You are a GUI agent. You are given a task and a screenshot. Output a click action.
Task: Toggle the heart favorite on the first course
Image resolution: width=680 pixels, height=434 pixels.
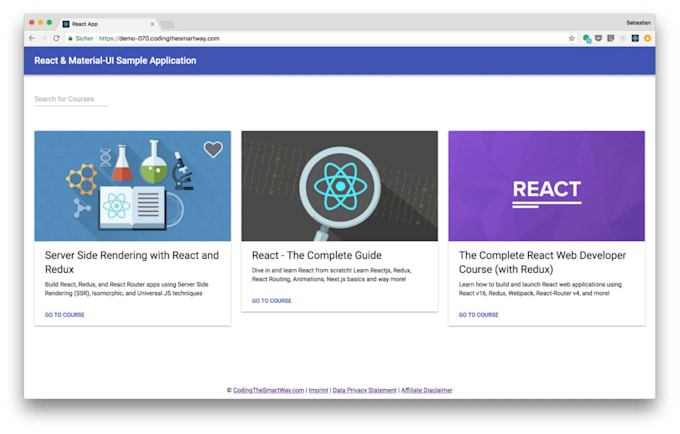click(213, 150)
